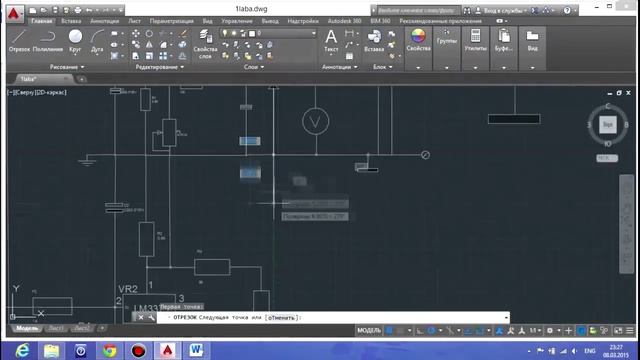Click the New drawing icon in quick access toolbar
640x360 pixels.
(33, 10)
